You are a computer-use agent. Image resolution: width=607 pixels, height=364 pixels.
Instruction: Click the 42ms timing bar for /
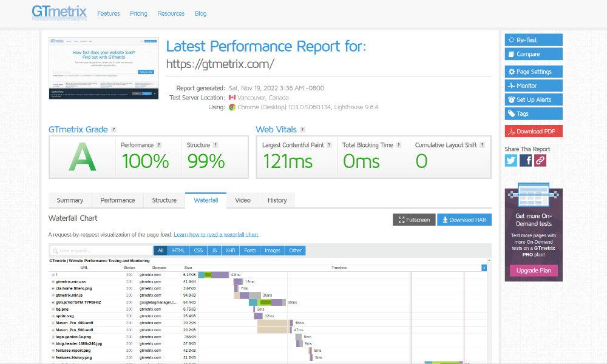214,275
